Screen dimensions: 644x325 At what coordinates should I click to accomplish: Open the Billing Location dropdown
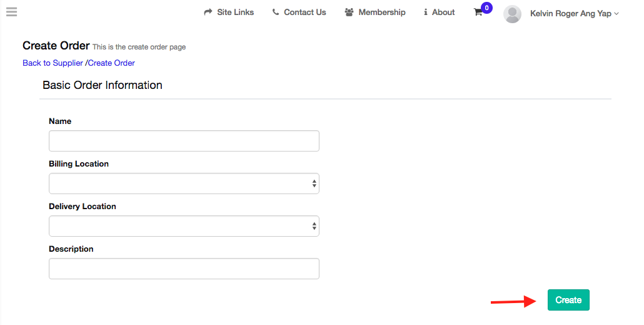[184, 183]
